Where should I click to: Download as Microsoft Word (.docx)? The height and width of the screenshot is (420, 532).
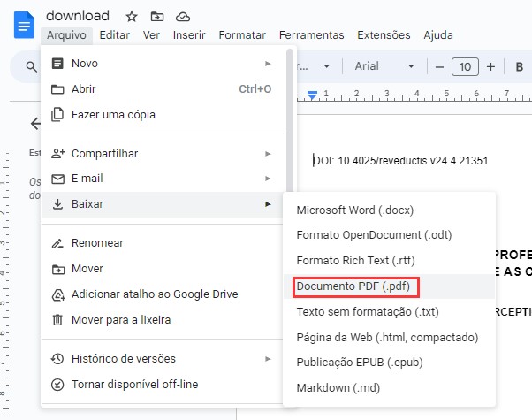389,210
